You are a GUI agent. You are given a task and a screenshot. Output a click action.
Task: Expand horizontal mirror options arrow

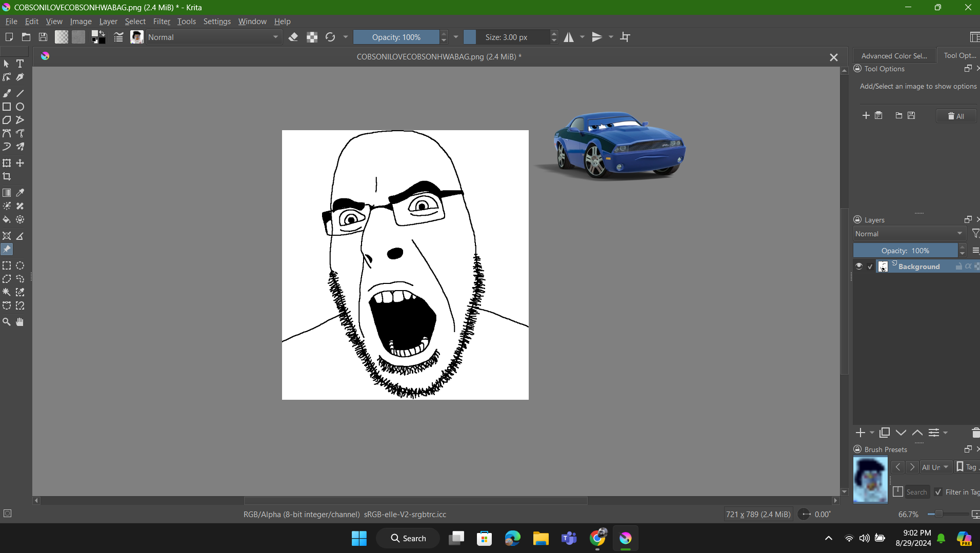point(582,37)
